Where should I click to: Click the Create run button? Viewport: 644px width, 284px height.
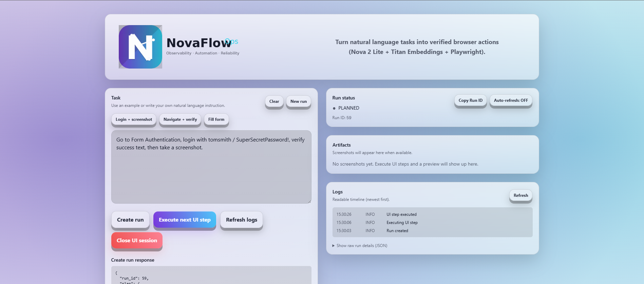coord(130,220)
